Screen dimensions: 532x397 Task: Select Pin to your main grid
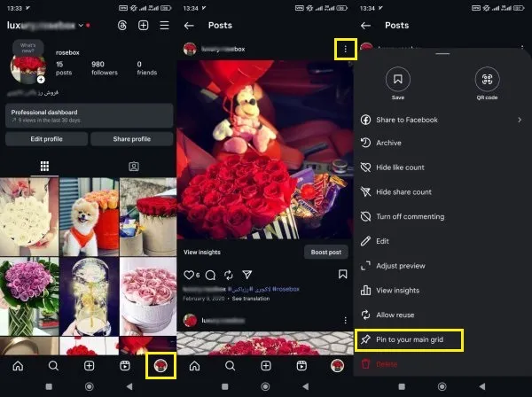point(409,339)
